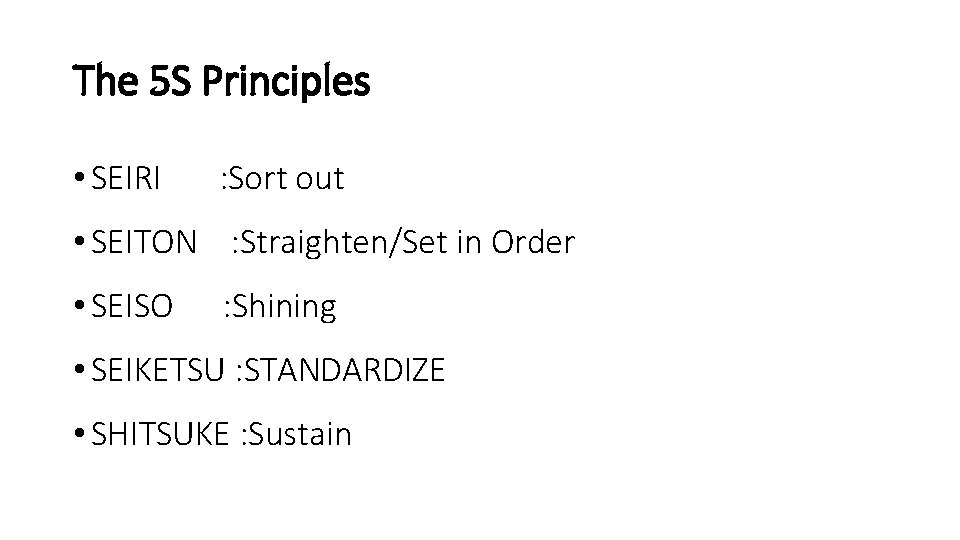Click the word STANDARDIZE
Screen dimensions: 960x540
click(x=343, y=371)
